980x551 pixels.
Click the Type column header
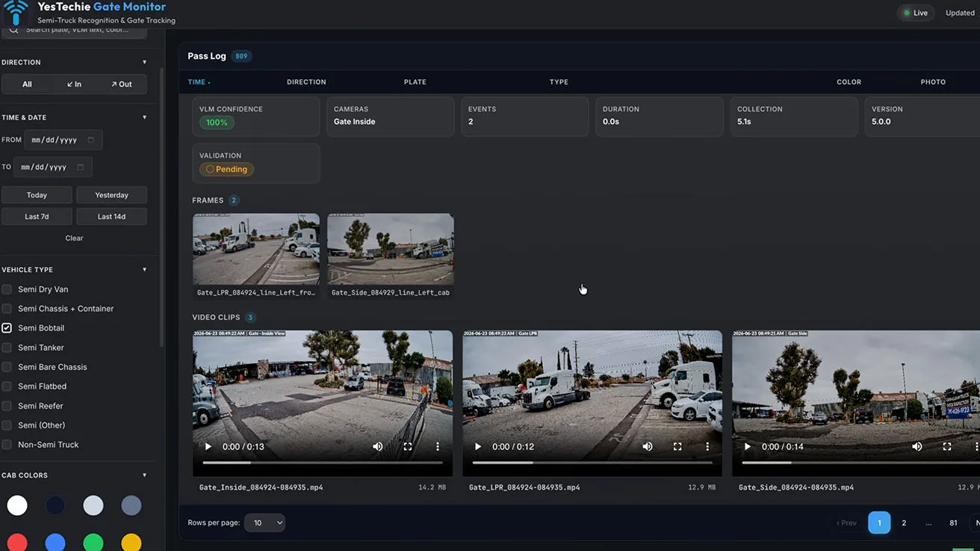coord(559,82)
